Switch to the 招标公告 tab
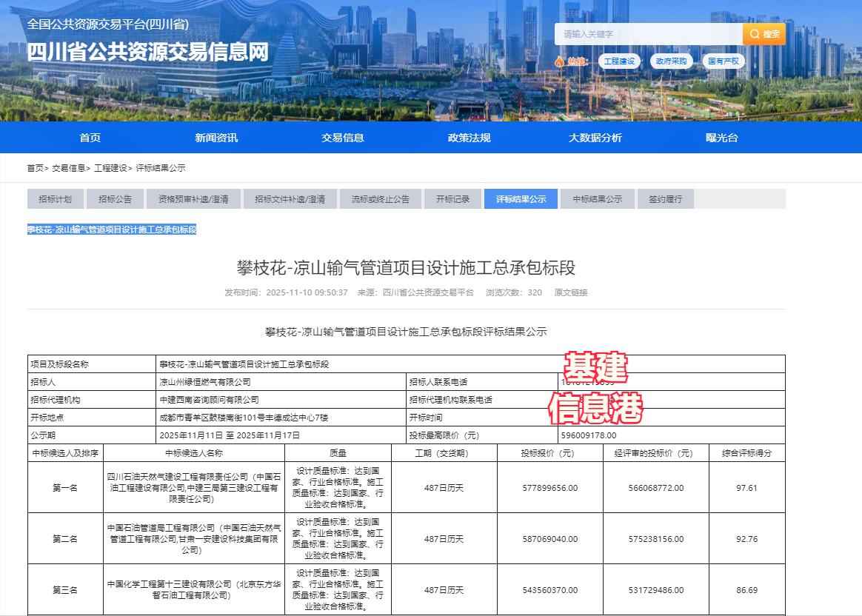862x616 pixels. click(x=116, y=198)
